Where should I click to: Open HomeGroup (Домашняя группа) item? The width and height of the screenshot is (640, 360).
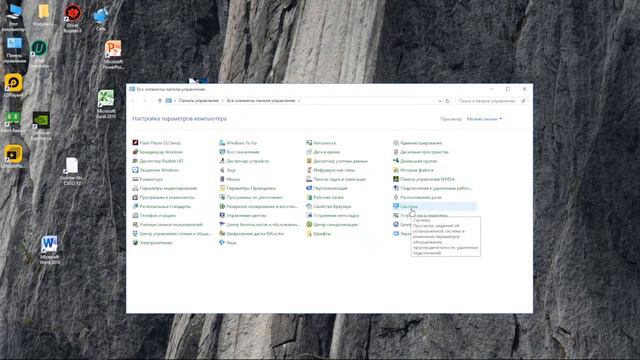[415, 161]
